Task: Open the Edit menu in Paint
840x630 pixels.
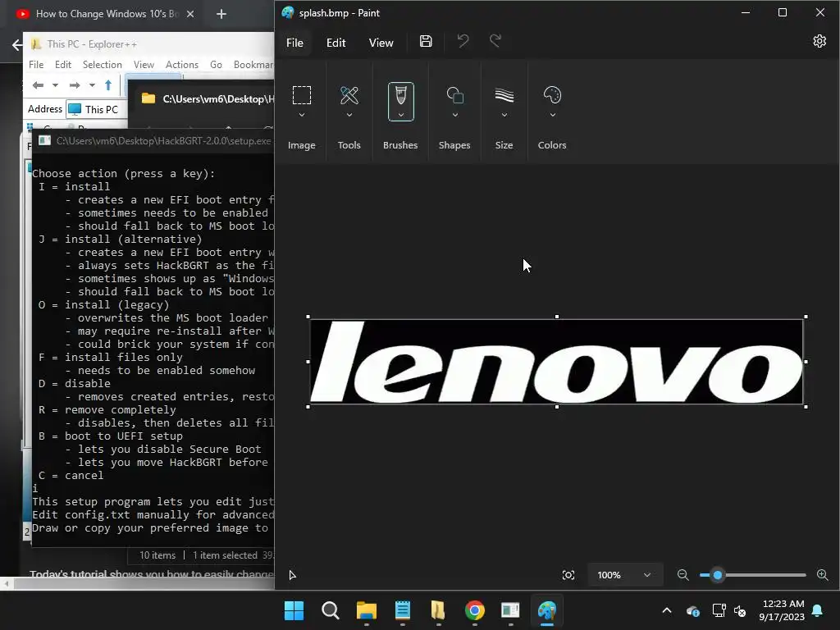Action: 336,43
